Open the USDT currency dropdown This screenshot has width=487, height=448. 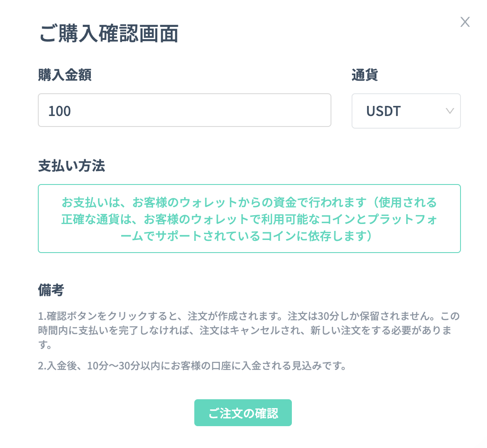(406, 111)
